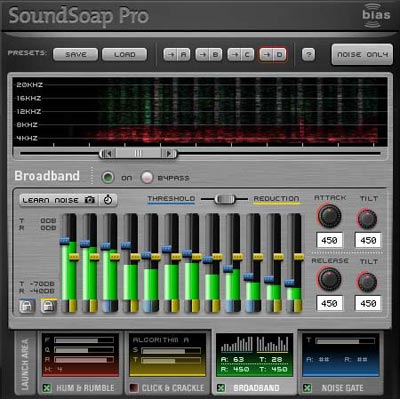Click first band's yellow reduction handle
The image size is (400, 399).
point(74,257)
